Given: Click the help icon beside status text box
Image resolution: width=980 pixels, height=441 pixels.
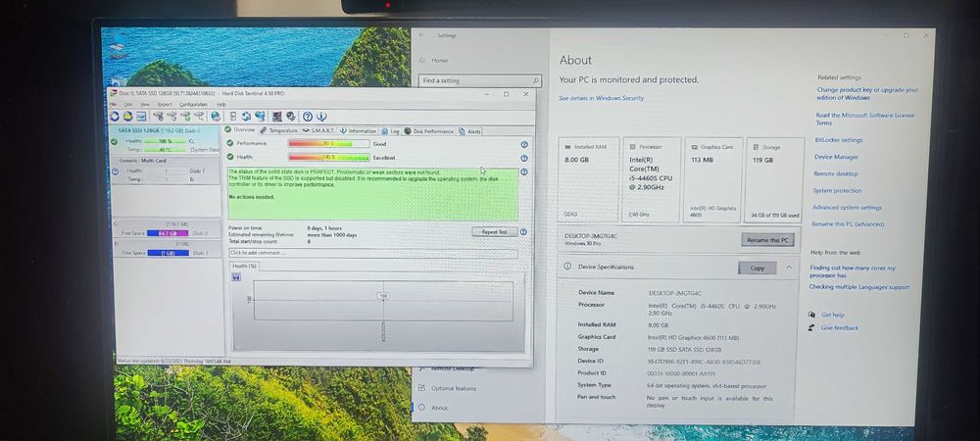Looking at the screenshot, I should pos(524,171).
